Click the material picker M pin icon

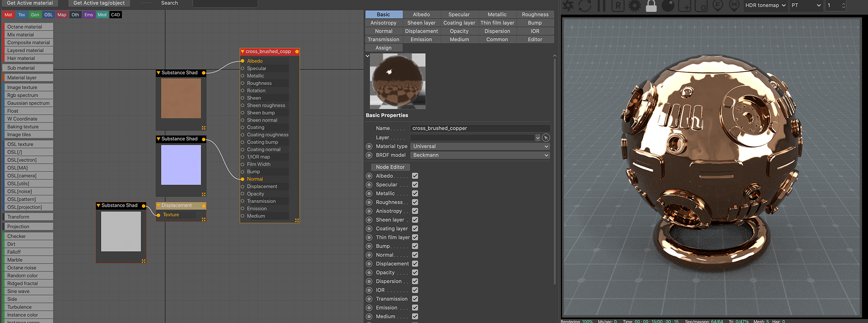pos(734,6)
